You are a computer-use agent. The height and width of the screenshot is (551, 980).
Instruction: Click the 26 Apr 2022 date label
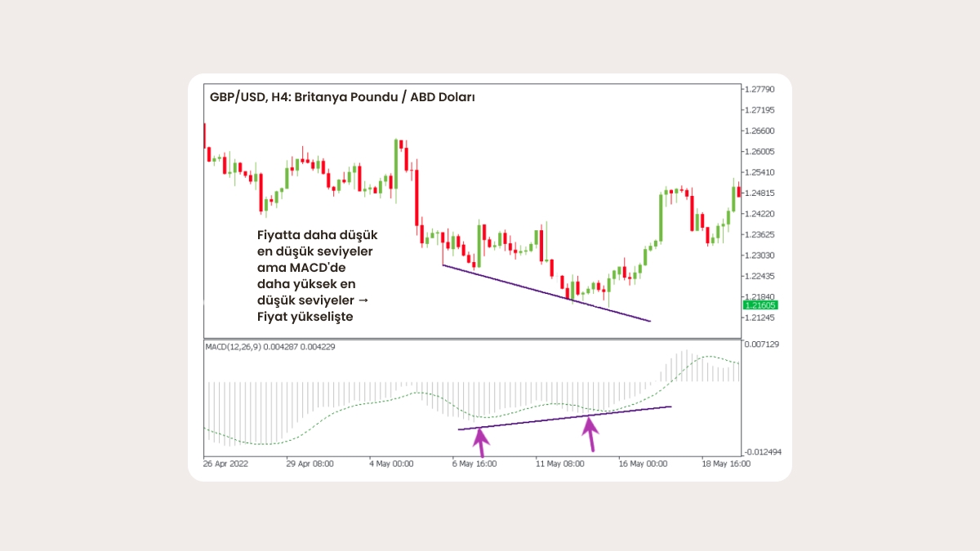pyautogui.click(x=226, y=463)
